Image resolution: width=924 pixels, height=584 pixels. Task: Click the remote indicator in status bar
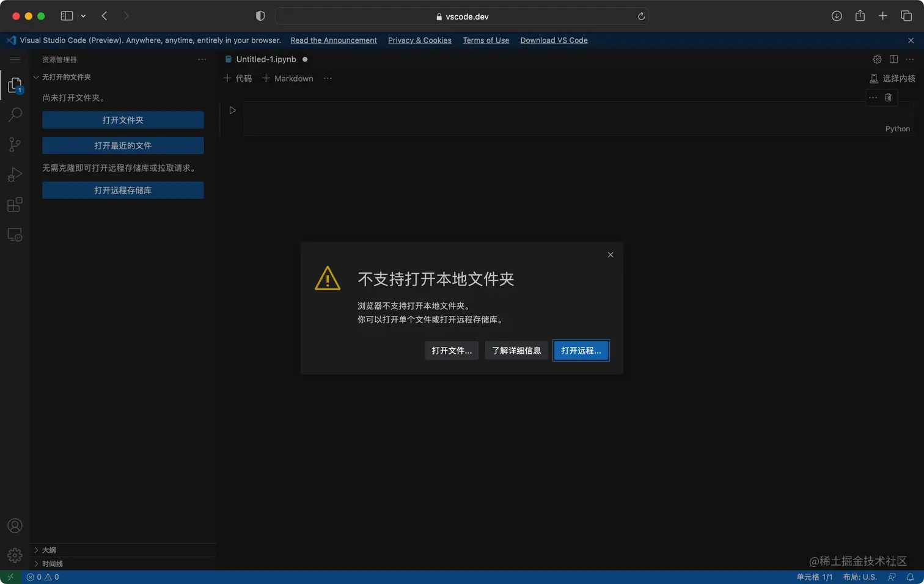(10, 577)
